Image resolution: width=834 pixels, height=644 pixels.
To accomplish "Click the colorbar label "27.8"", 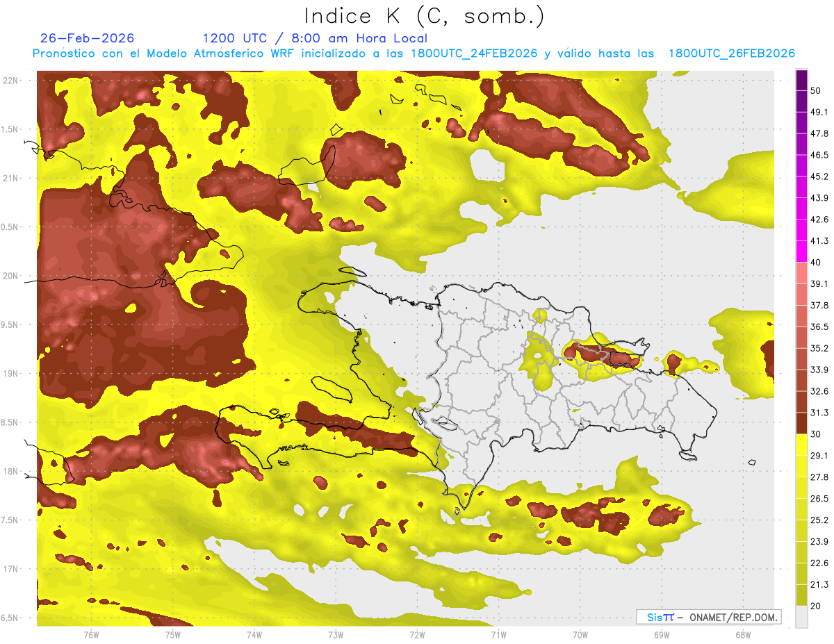I will pyautogui.click(x=819, y=477).
